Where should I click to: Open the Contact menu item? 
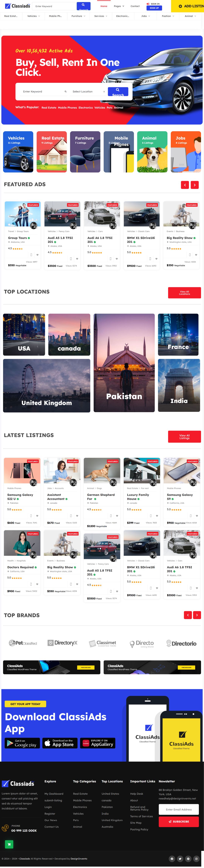click(135, 6)
